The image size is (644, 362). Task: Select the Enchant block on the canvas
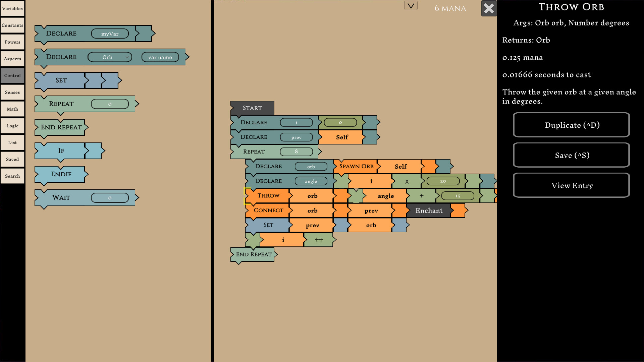(429, 210)
